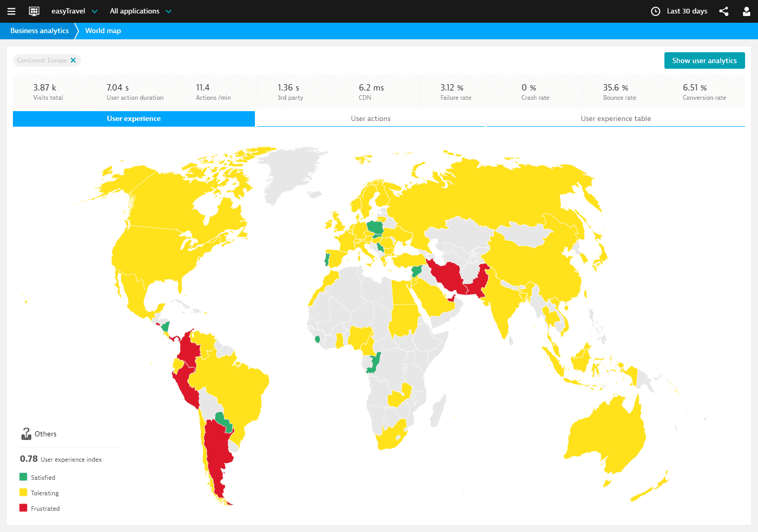
Task: Select the User experience tab
Action: [134, 119]
